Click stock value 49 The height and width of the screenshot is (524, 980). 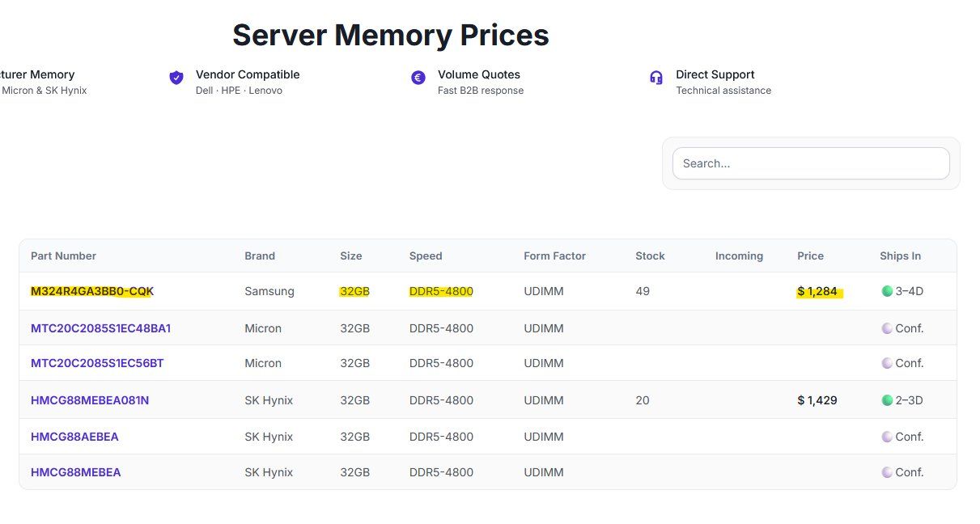click(643, 291)
